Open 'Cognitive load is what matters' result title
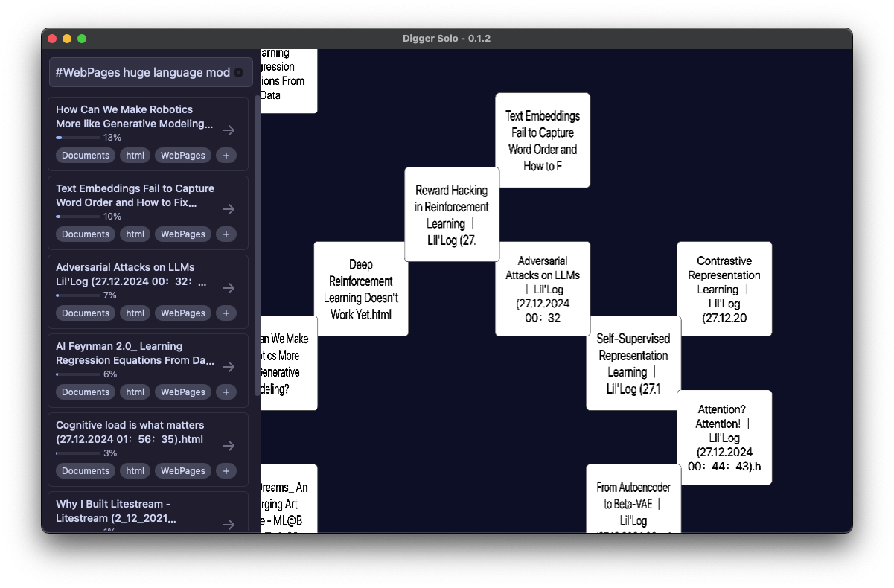 click(130, 432)
